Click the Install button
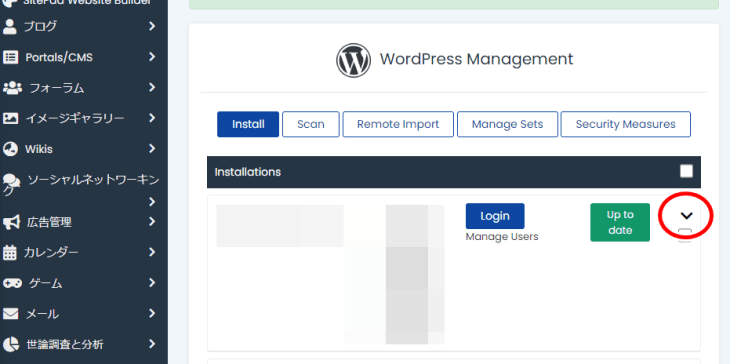 pos(248,124)
